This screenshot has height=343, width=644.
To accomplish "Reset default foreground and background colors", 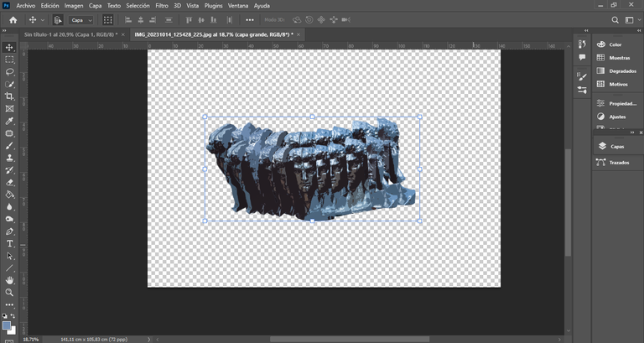I will click(4, 316).
